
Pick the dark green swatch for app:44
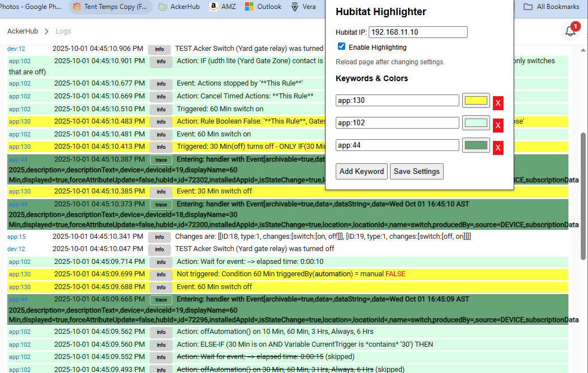tap(476, 145)
